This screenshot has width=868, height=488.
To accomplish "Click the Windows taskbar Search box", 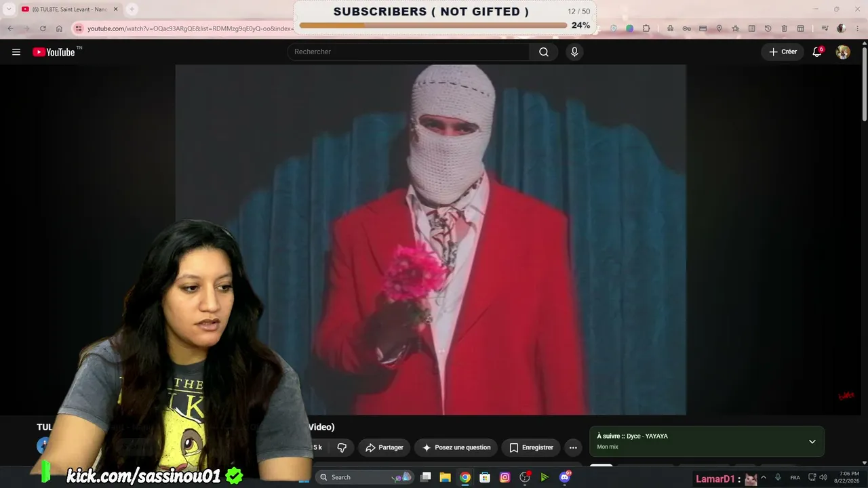I will coord(366,477).
